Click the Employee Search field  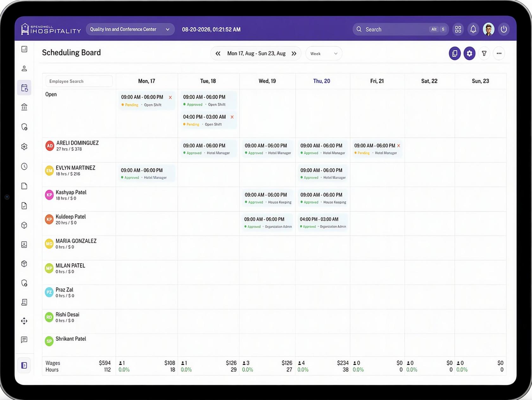tap(79, 81)
